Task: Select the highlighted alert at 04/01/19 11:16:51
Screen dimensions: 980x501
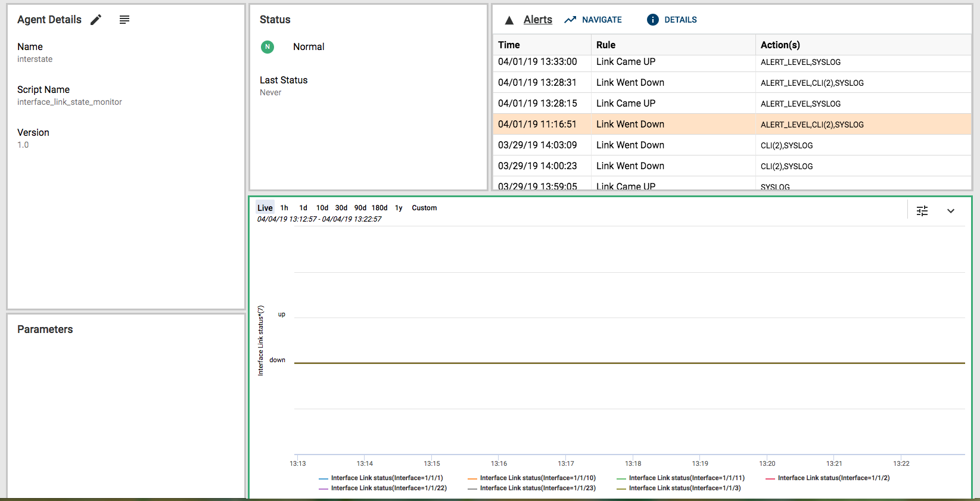Action: pos(732,124)
